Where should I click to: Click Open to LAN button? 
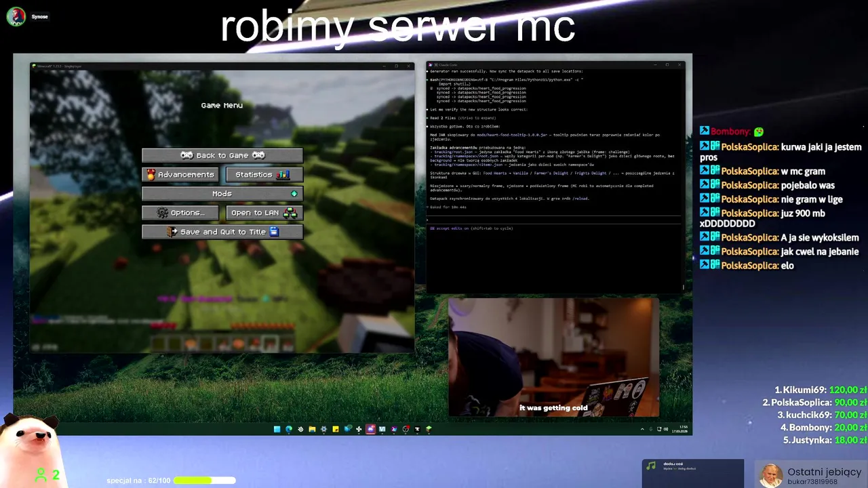(x=264, y=212)
